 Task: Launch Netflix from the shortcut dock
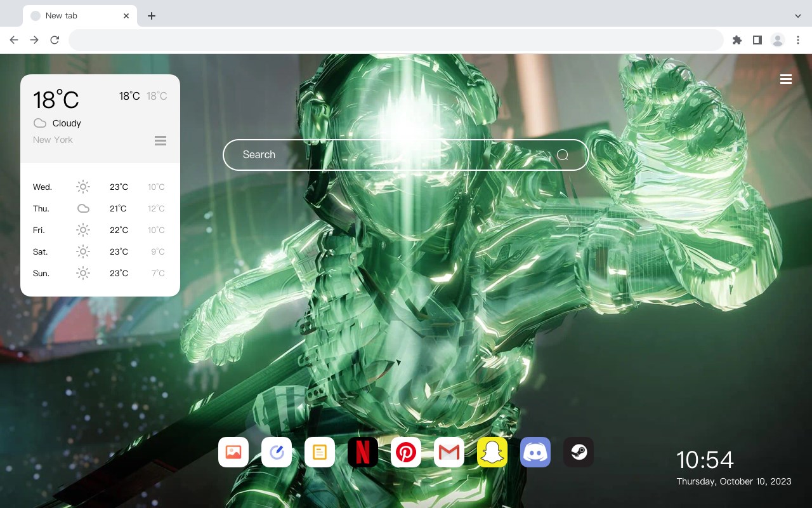(363, 452)
